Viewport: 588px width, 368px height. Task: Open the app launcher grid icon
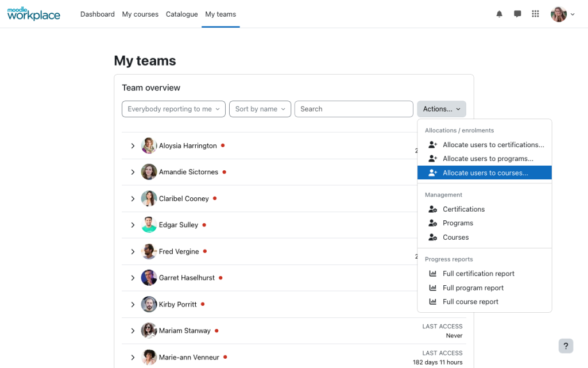click(536, 14)
